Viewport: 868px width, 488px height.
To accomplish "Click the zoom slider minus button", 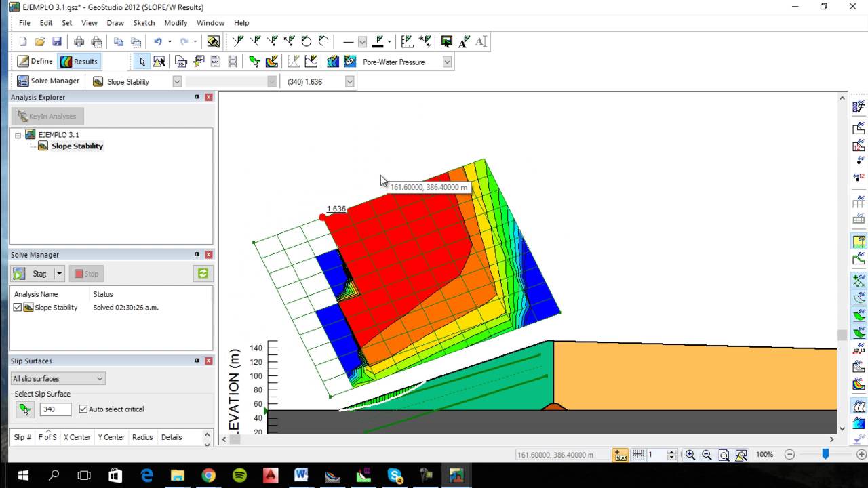I will pos(789,455).
